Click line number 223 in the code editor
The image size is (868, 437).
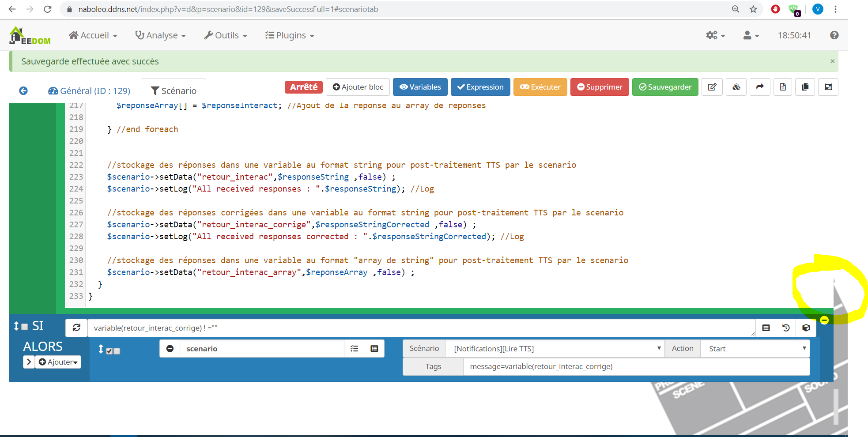click(x=76, y=177)
